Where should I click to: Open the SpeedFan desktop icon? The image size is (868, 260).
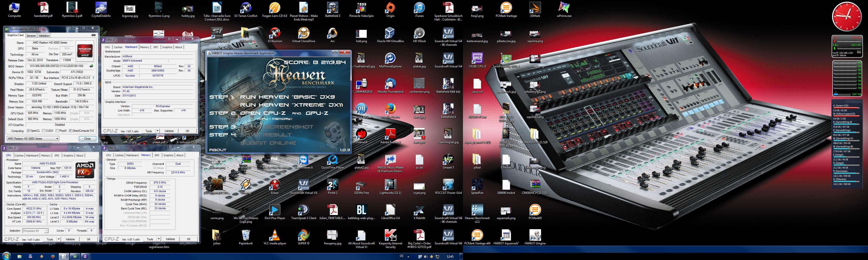[x=477, y=186]
